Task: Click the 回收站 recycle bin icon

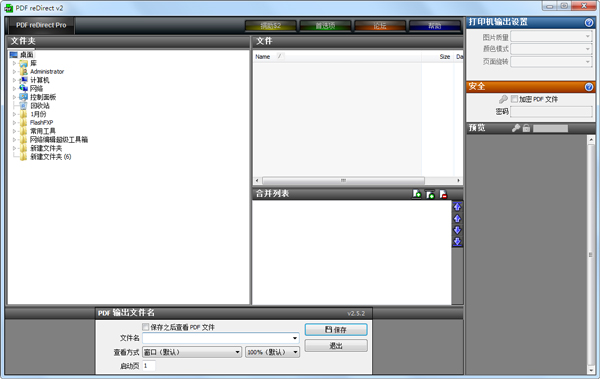Action: point(24,106)
